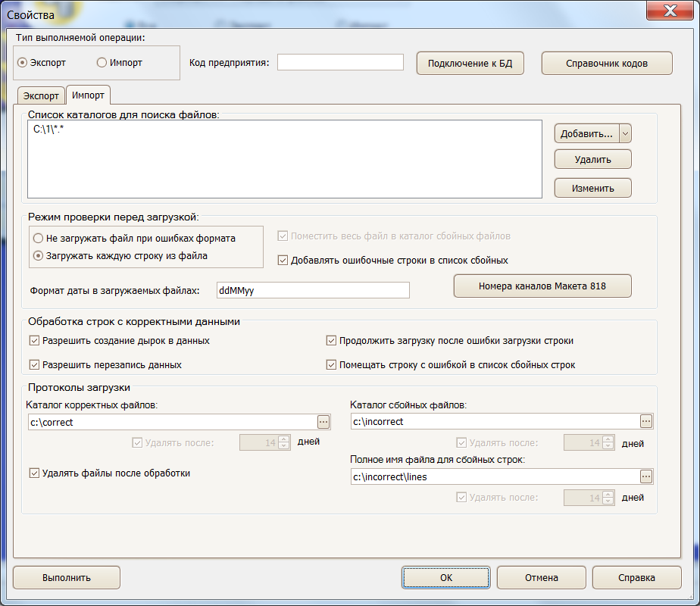Screen dimensions: 700x606
Task: Expand the Добавить button dropdown arrow
Action: click(x=624, y=133)
